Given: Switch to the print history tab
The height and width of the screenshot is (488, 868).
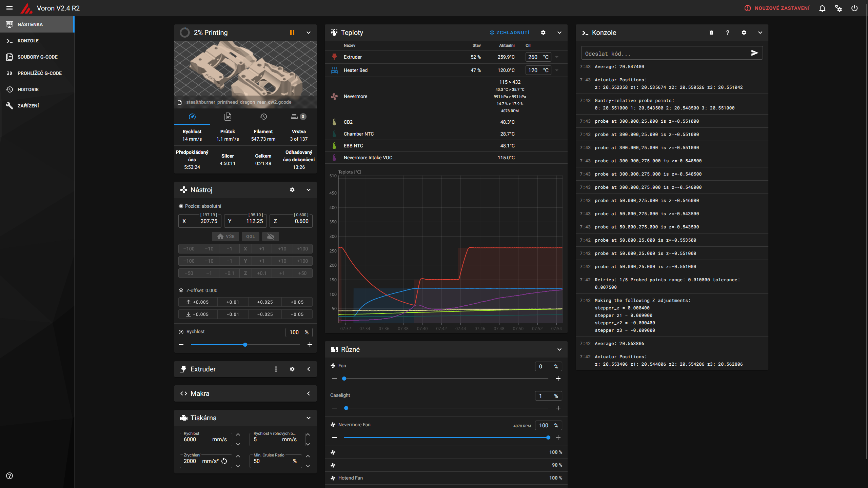Looking at the screenshot, I should coord(263,117).
